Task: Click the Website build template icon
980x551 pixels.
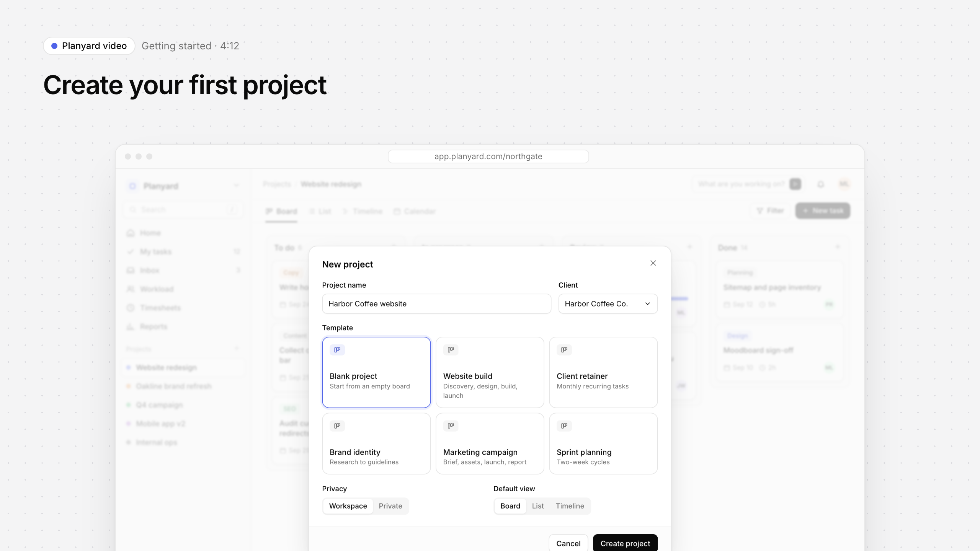Action: point(451,350)
